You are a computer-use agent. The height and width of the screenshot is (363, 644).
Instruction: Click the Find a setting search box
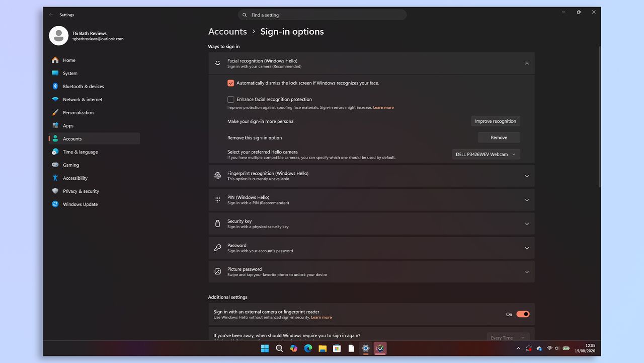click(x=322, y=15)
